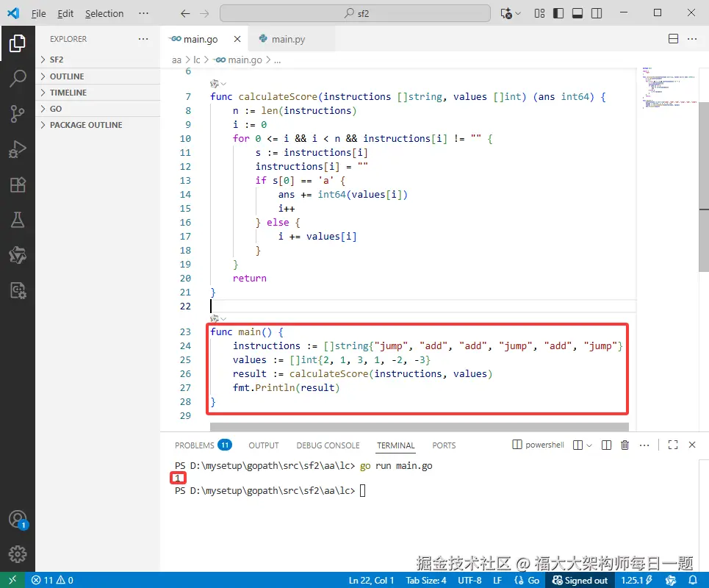
Task: Close the terminal panel
Action: (x=692, y=445)
